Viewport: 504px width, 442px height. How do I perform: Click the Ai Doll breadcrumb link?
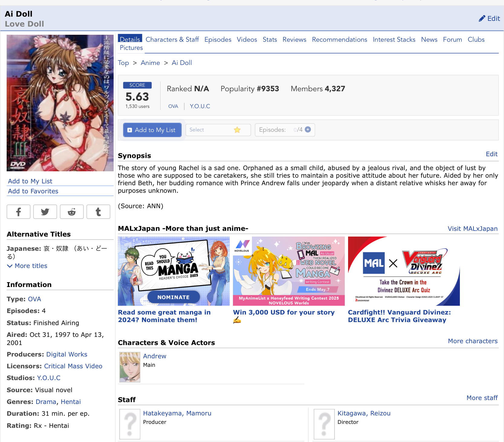pos(182,63)
